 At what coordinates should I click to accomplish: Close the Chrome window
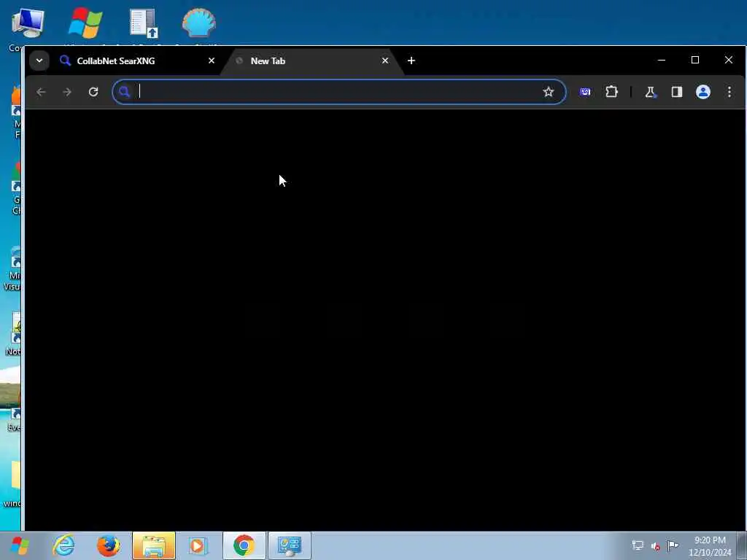click(x=729, y=60)
